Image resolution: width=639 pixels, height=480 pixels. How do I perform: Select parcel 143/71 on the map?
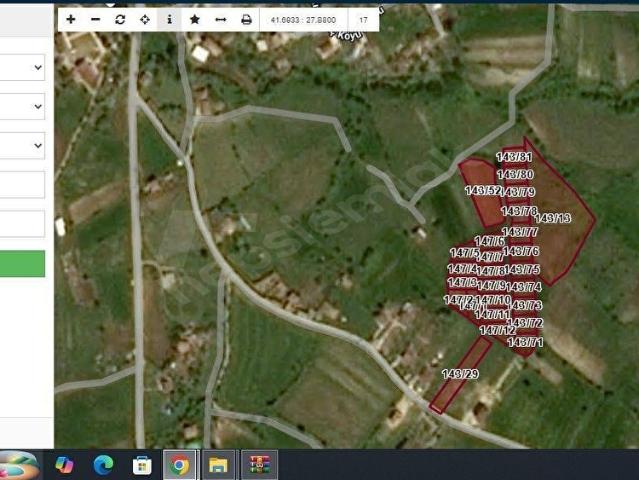click(x=525, y=342)
